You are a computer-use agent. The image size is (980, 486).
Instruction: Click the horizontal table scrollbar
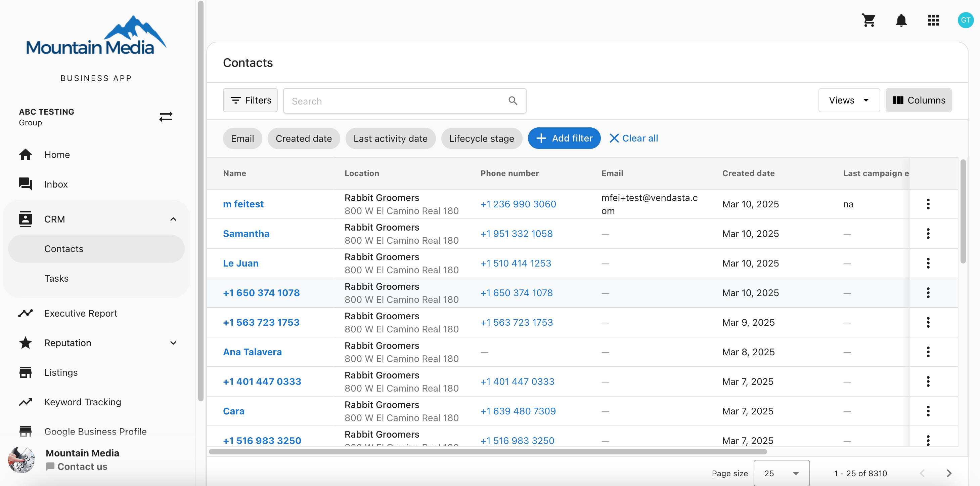pos(488,452)
